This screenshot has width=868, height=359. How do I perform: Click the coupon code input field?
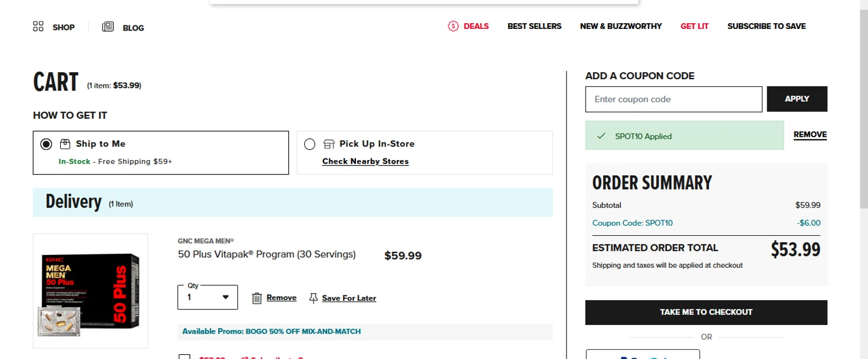(x=674, y=99)
